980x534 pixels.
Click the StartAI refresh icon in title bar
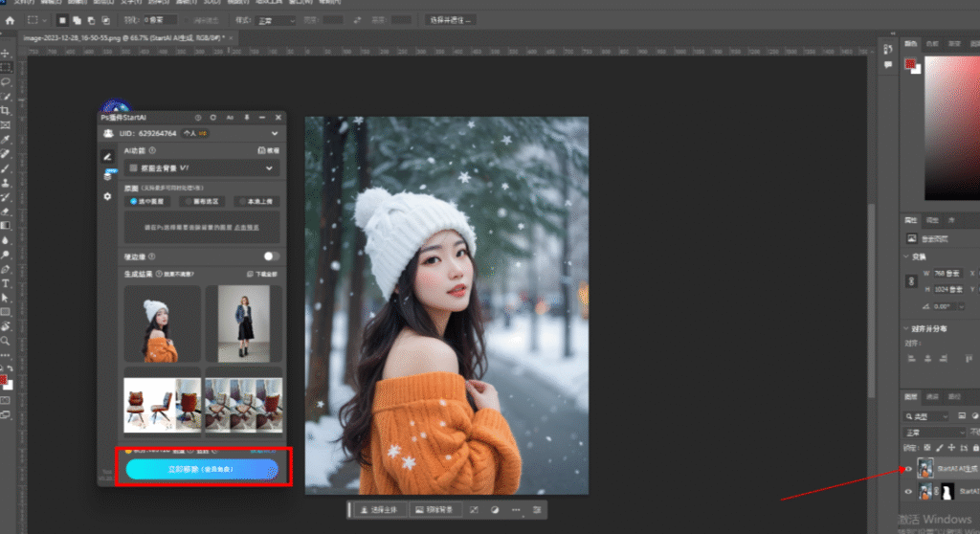[x=213, y=116]
